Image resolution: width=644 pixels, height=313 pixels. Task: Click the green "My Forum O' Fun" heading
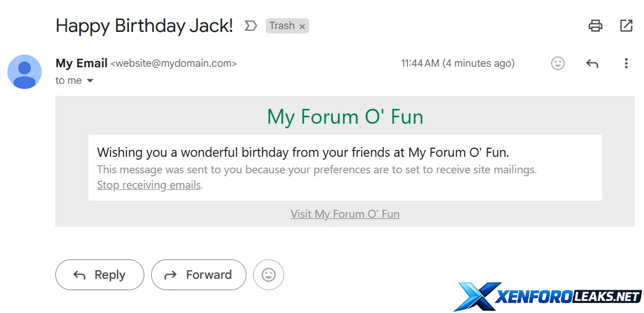(345, 117)
